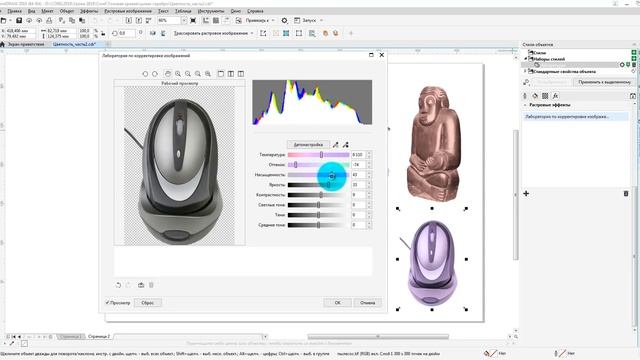Click the Тени slider track

tap(318, 215)
